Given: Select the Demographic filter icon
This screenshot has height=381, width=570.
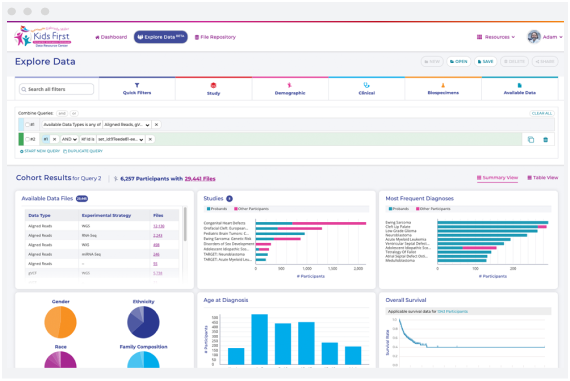Looking at the screenshot, I should tap(290, 85).
